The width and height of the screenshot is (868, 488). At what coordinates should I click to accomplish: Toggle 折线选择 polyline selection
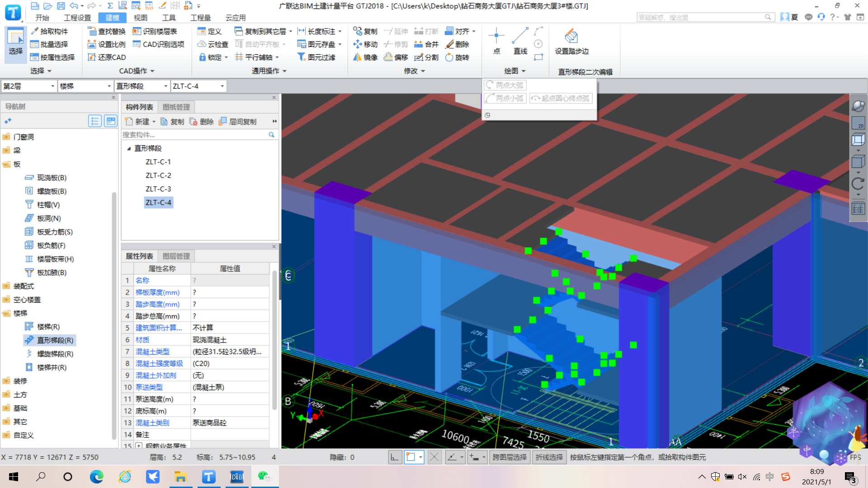(x=549, y=457)
